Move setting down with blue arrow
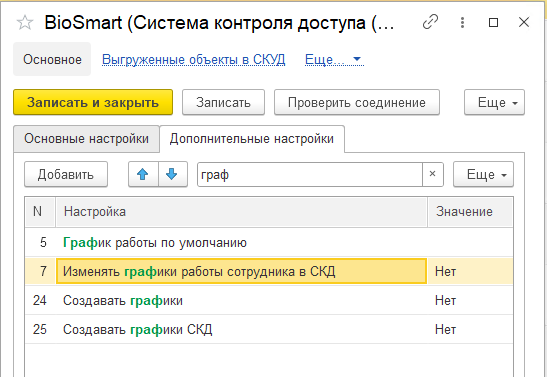Screen dimensions: 547x377 point(173,174)
